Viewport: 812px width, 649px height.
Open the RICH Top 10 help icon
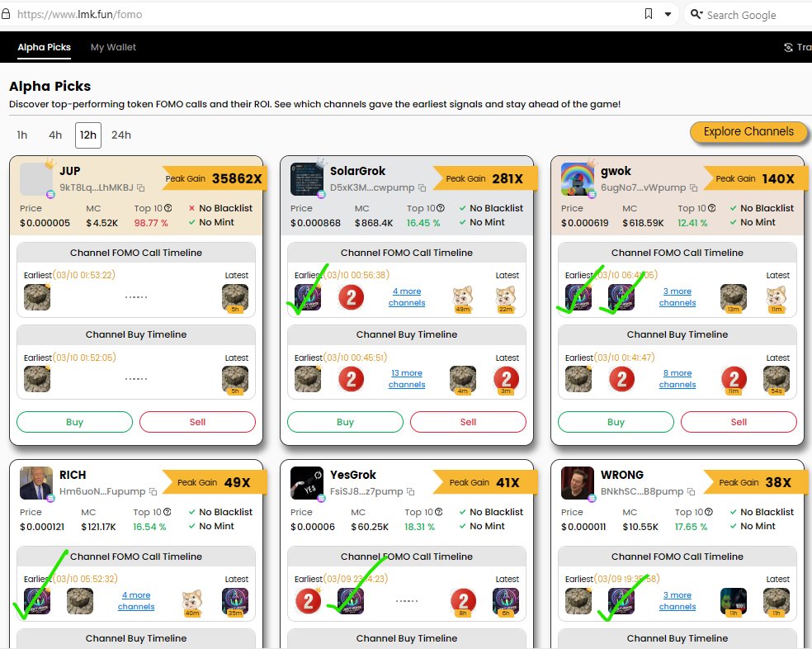[x=168, y=512]
